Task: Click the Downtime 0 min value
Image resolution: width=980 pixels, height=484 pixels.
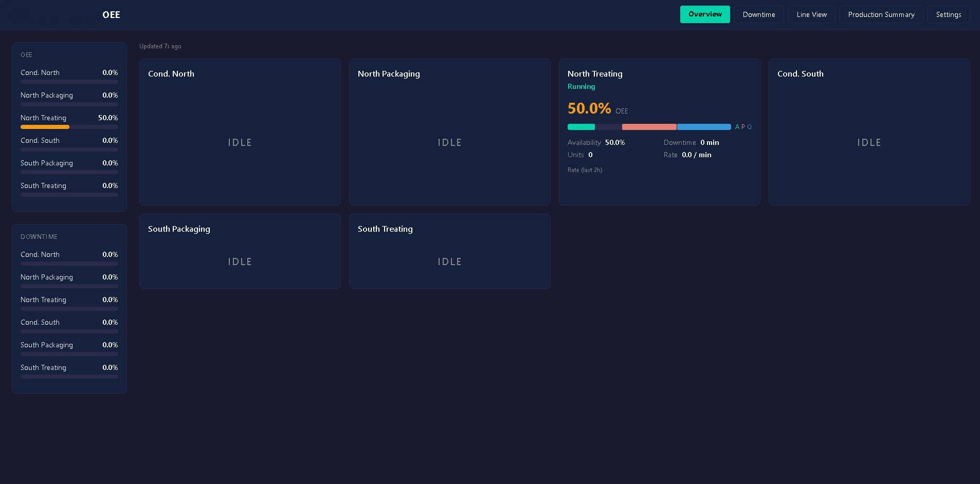Action: pos(710,142)
